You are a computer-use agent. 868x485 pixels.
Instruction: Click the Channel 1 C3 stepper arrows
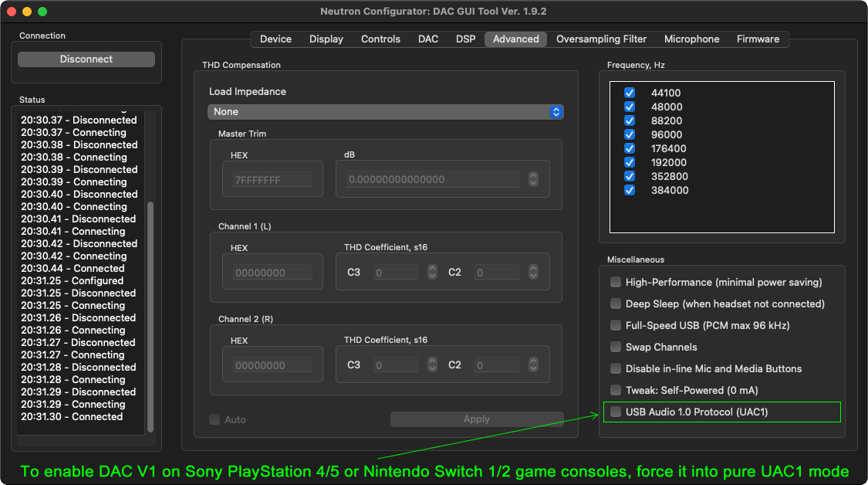(432, 272)
